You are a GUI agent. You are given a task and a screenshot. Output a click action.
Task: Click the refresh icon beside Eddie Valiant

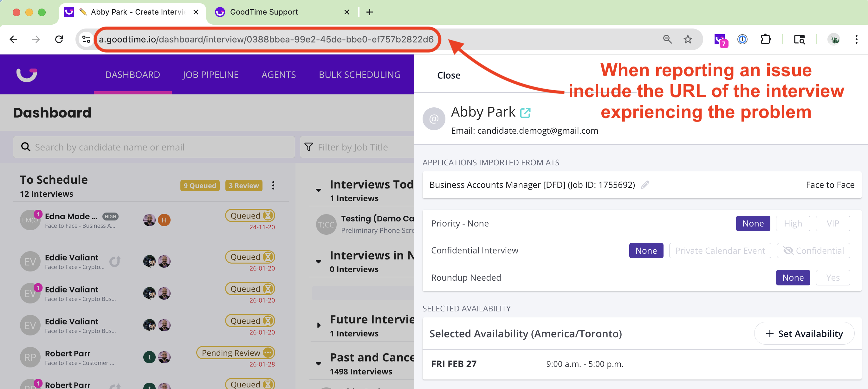pos(115,261)
